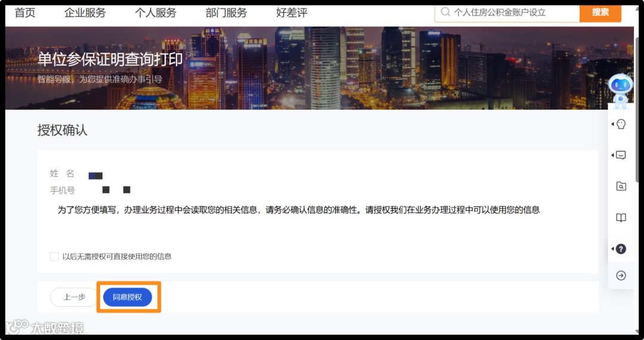
Task: Open the 企业服务 menu
Action: pyautogui.click(x=85, y=13)
